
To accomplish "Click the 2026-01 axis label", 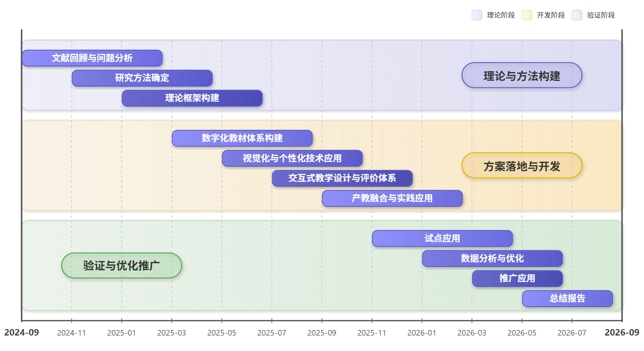I will pos(422,333).
